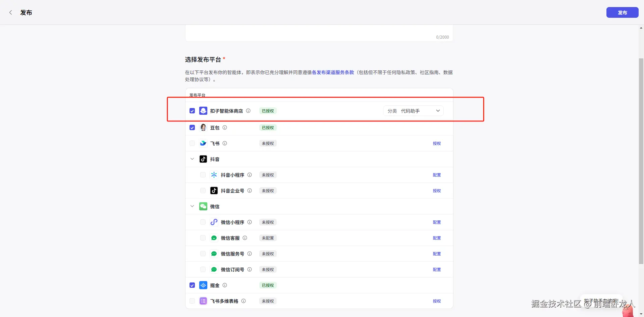
Task: Open info icon beside 飞书多维表格
Action: point(244,301)
